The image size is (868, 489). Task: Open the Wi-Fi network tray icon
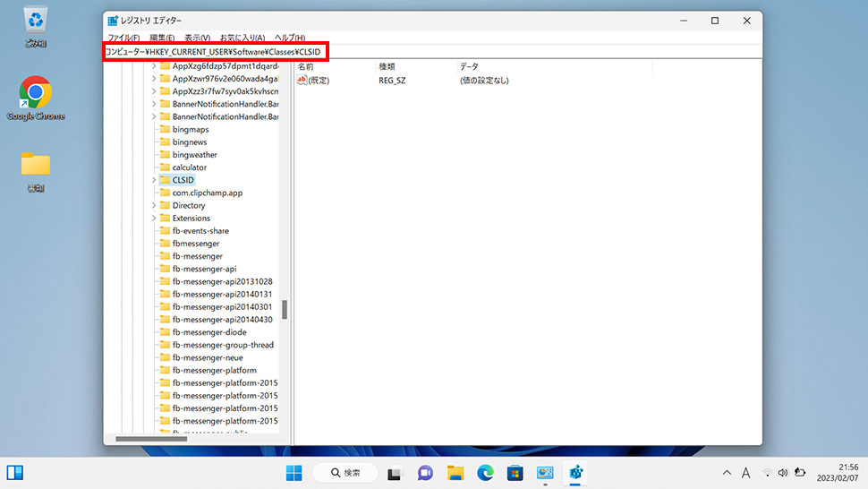[767, 473]
